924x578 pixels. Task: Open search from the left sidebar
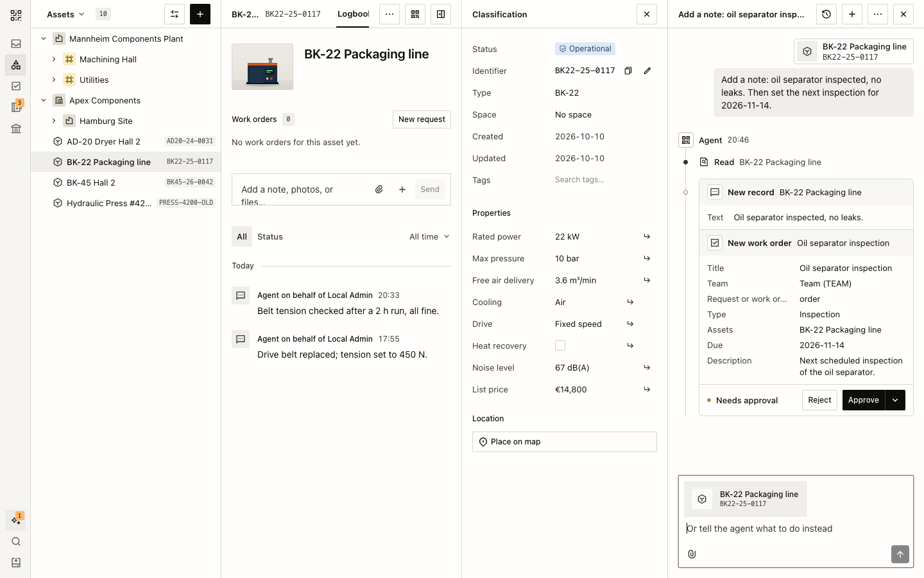pos(16,541)
